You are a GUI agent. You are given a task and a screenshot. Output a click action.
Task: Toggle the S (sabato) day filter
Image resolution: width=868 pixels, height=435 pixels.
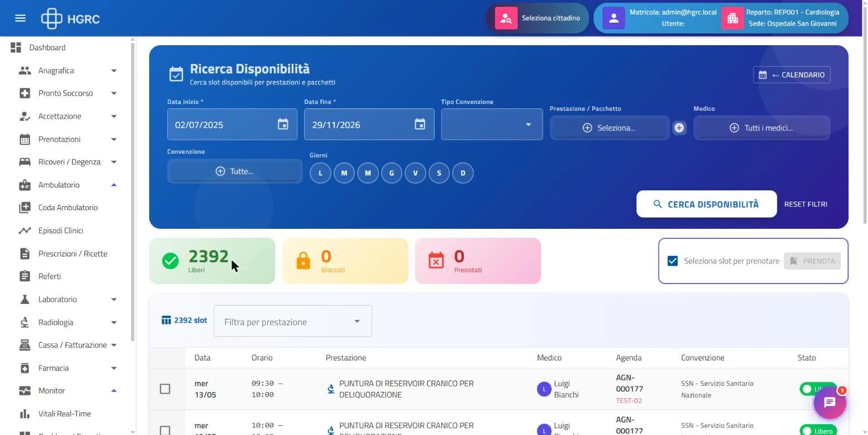pyautogui.click(x=439, y=173)
